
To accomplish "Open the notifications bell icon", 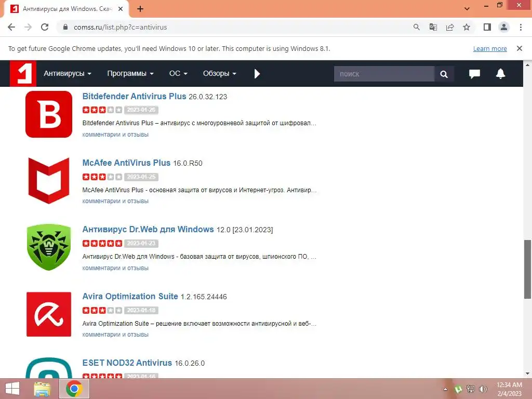I will pos(500,74).
